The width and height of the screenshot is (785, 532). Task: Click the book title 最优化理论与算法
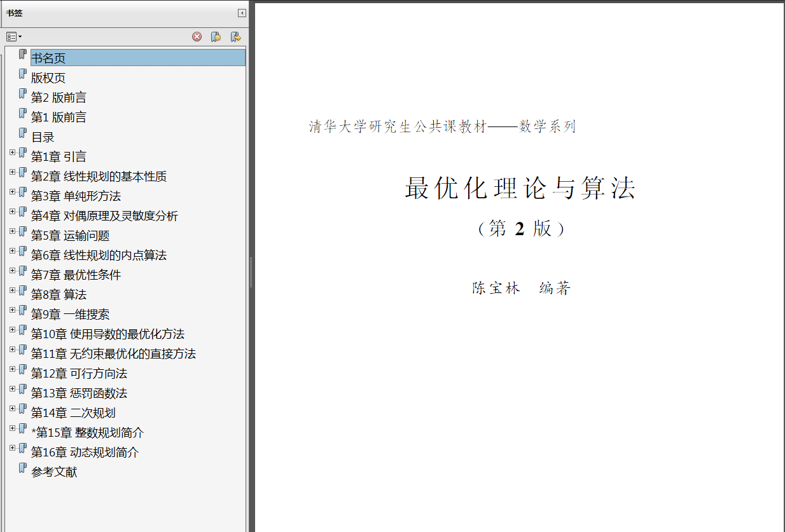coord(520,189)
